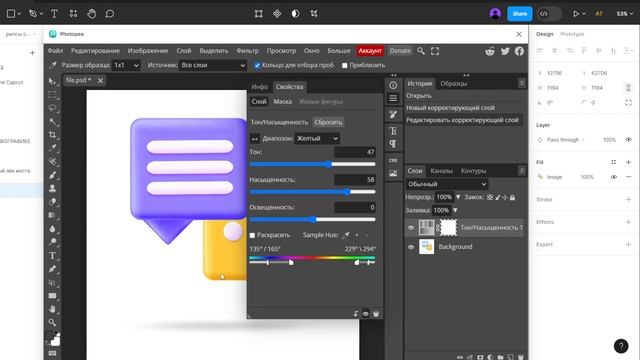The image size is (640, 360).
Task: Select Photopea Zoom tool in left toolbar
Action: (52, 322)
